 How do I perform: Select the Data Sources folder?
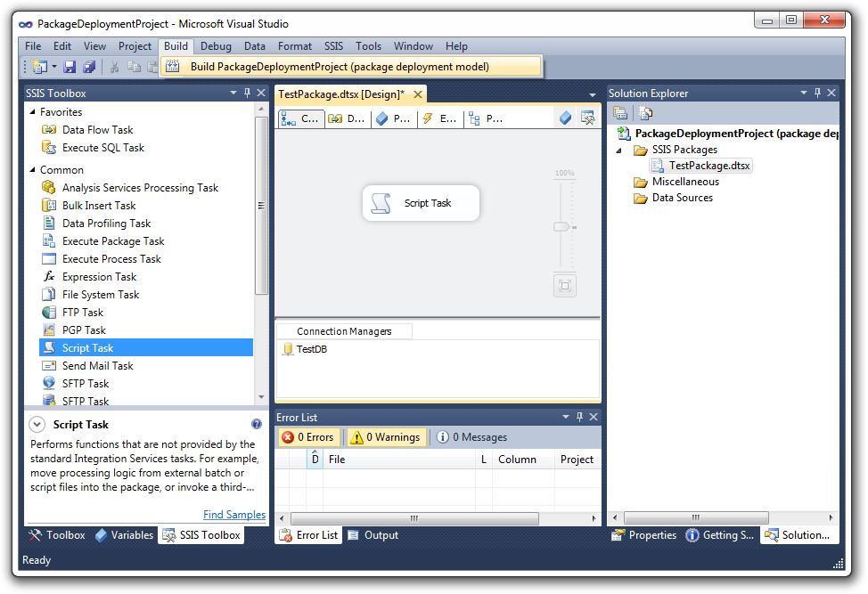click(674, 198)
